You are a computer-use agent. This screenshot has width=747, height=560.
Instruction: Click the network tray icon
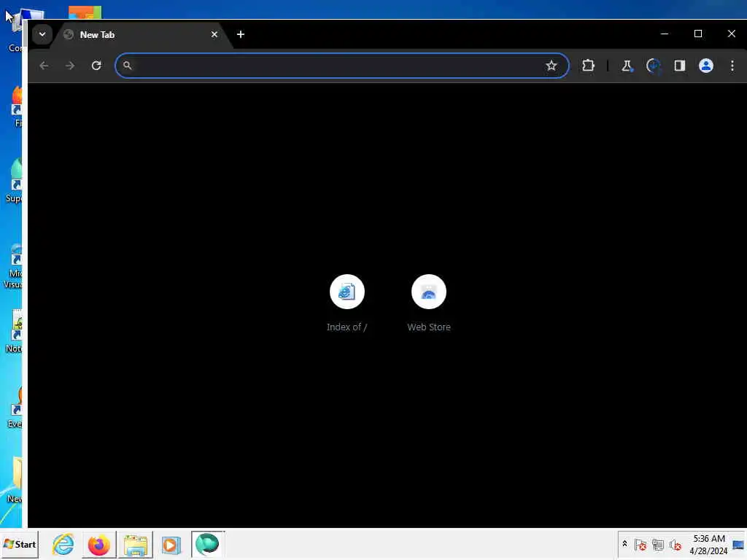point(658,544)
